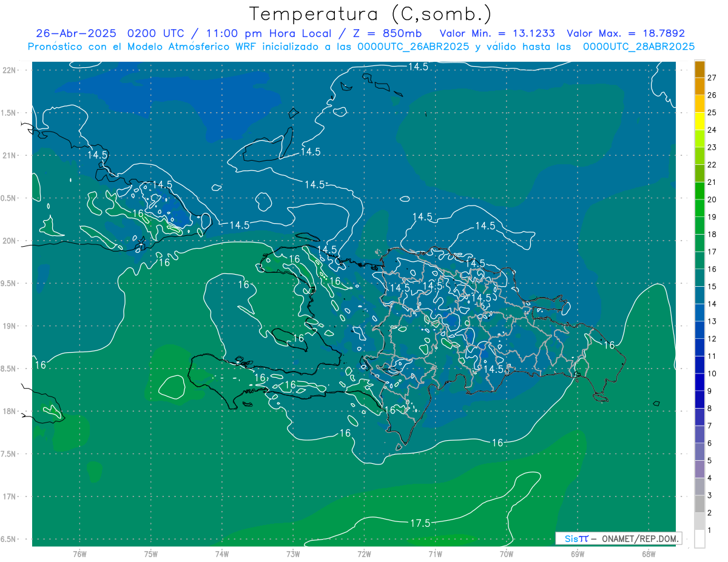728x562 pixels.
Task: Click the 'ONAMET/REP.DOM.' credit label
Action: pyautogui.click(x=639, y=538)
